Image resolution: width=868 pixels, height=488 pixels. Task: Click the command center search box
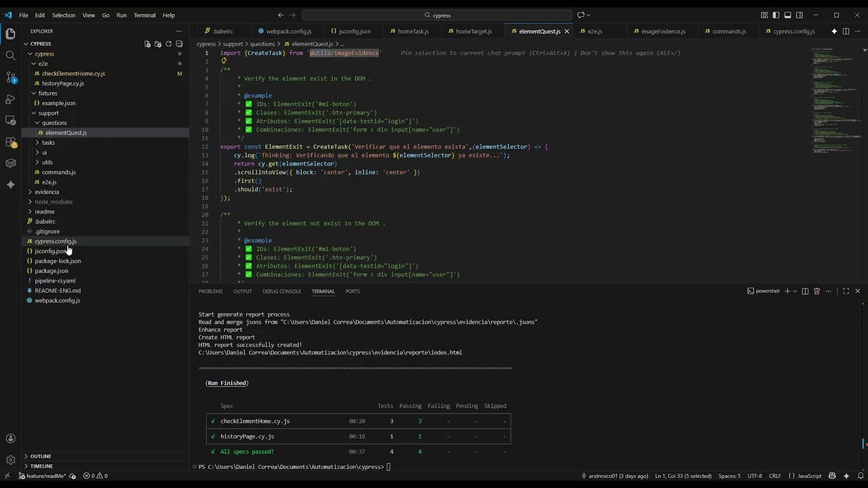437,15
